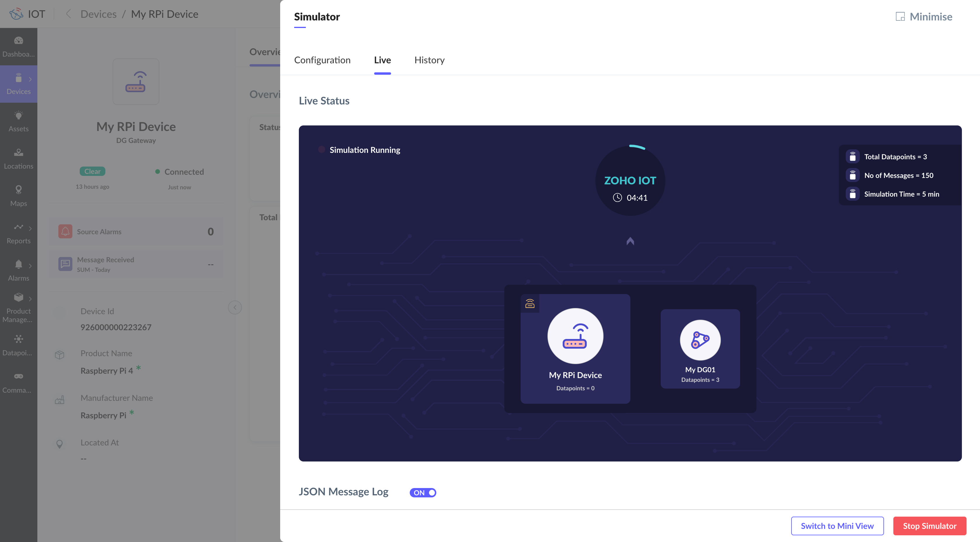The image size is (980, 542).
Task: Open Commands gamepad icon
Action: (x=18, y=377)
